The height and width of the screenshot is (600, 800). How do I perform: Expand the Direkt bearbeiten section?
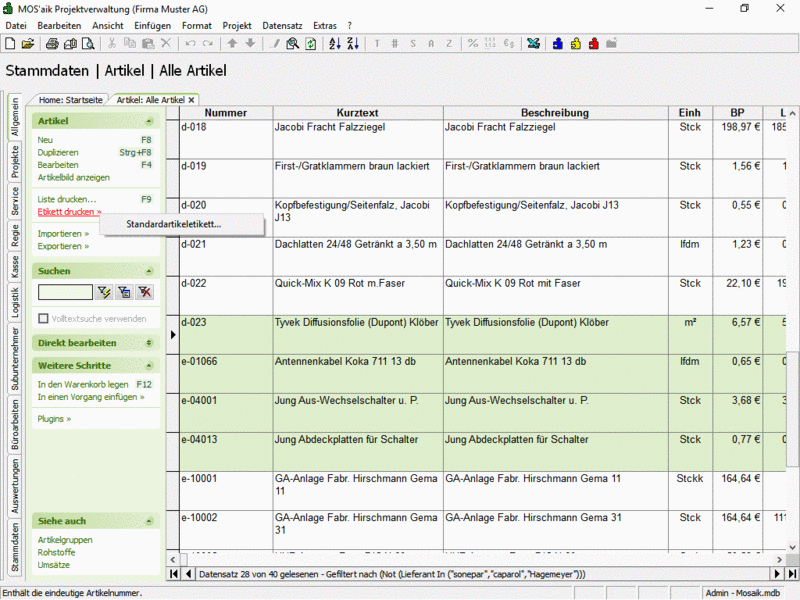click(x=149, y=343)
